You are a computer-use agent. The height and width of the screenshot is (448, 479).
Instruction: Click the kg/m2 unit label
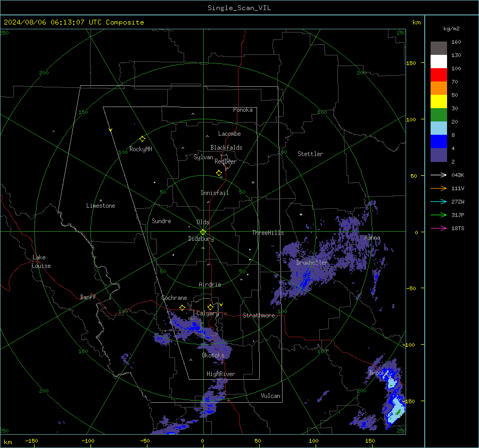(x=451, y=29)
